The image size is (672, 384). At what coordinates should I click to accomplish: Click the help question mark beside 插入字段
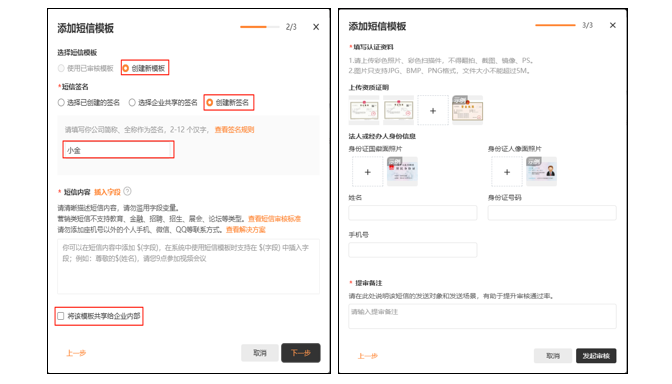click(127, 192)
